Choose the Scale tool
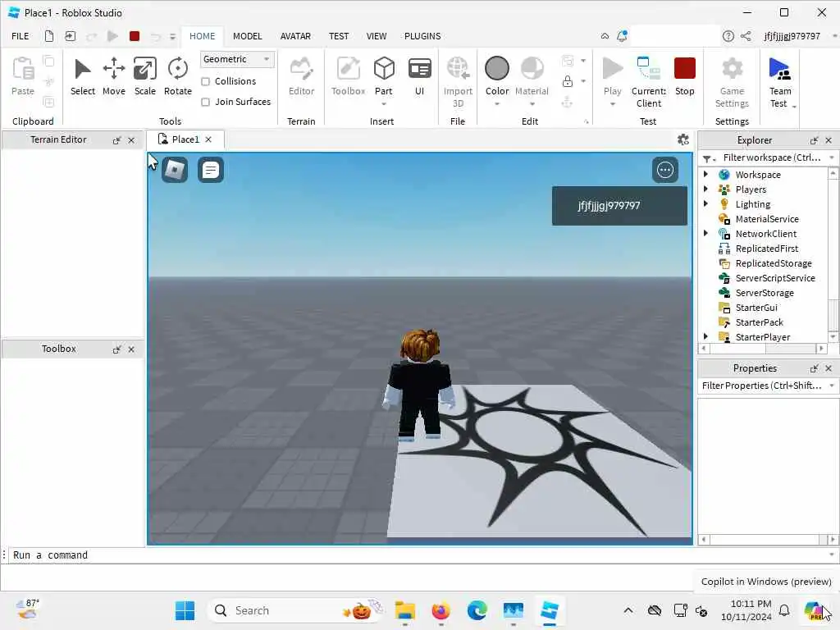 point(144,76)
